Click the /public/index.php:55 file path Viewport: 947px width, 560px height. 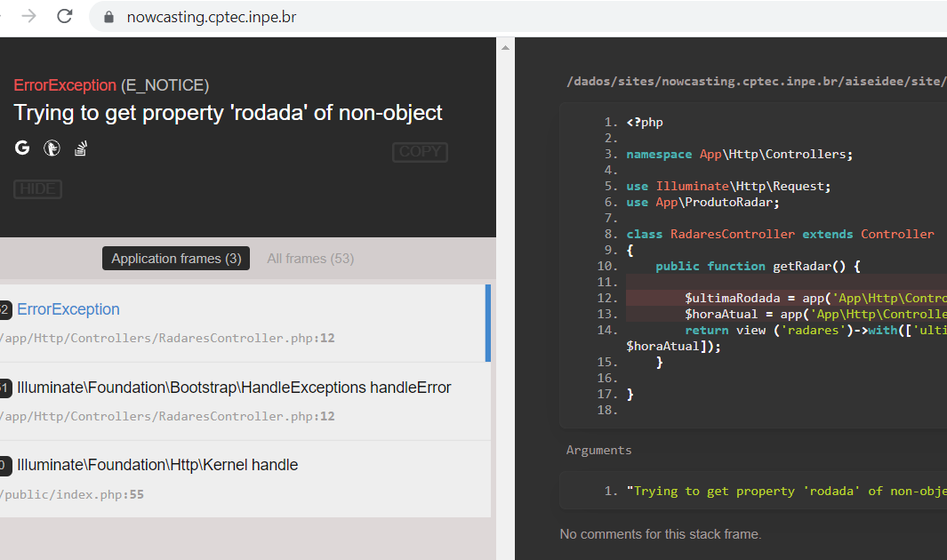(x=73, y=494)
